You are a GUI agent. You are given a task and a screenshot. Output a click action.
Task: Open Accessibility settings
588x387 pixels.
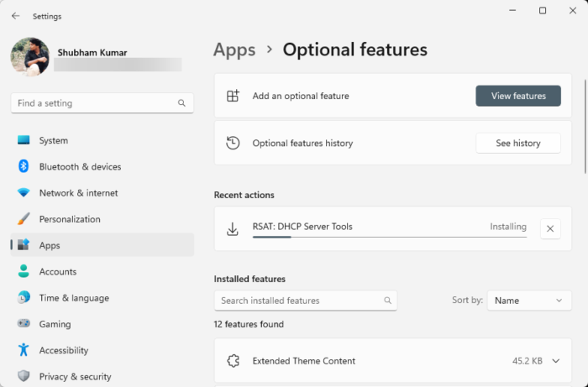[x=63, y=350]
